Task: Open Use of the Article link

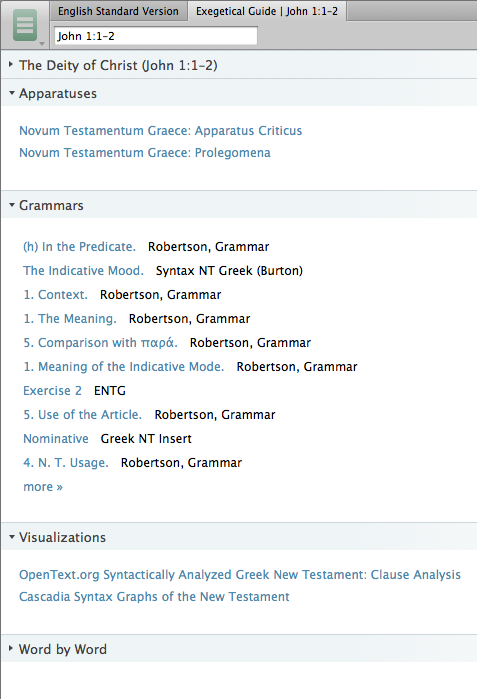Action: click(x=82, y=415)
